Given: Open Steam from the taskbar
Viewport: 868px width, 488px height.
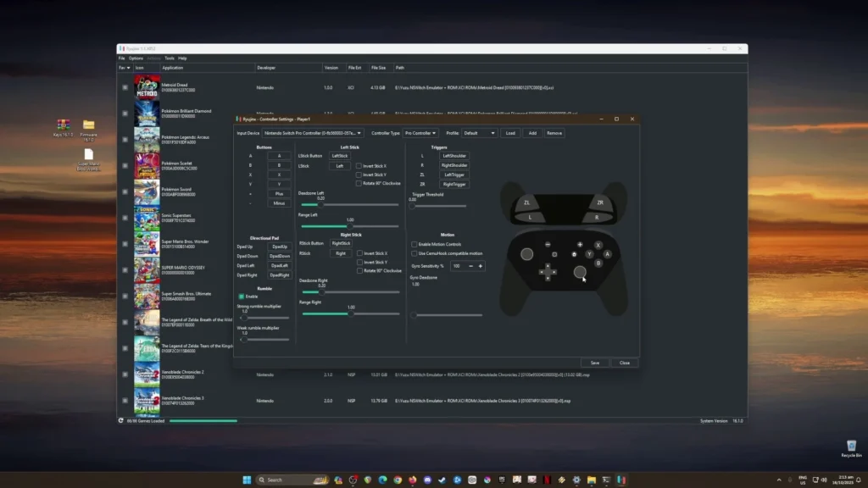Looking at the screenshot, I should (442, 480).
